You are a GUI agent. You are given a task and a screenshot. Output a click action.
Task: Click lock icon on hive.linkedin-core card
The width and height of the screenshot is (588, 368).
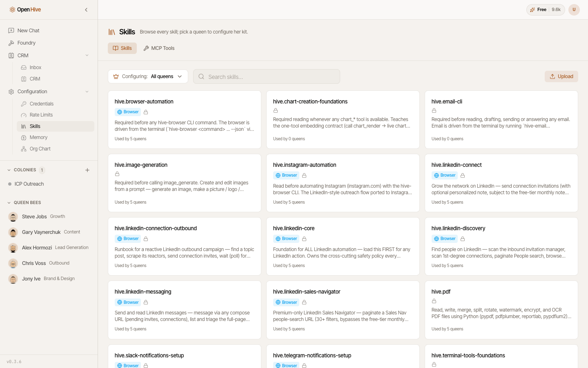(304, 239)
